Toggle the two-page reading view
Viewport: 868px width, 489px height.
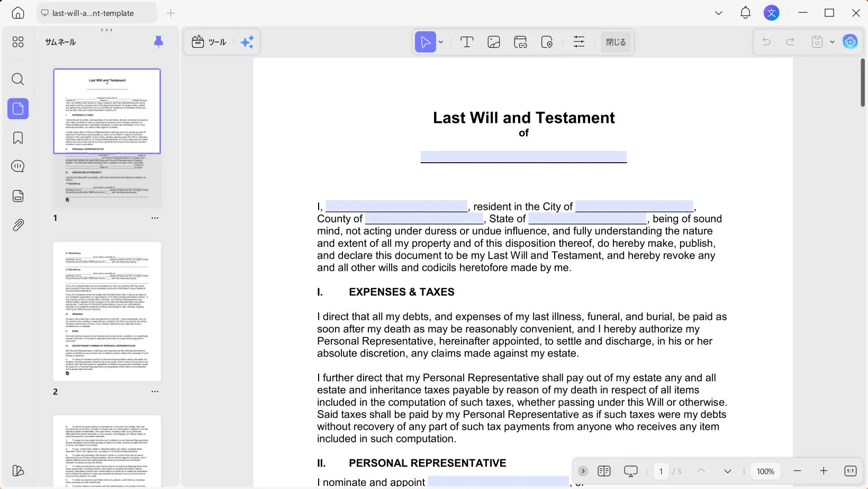click(x=604, y=471)
